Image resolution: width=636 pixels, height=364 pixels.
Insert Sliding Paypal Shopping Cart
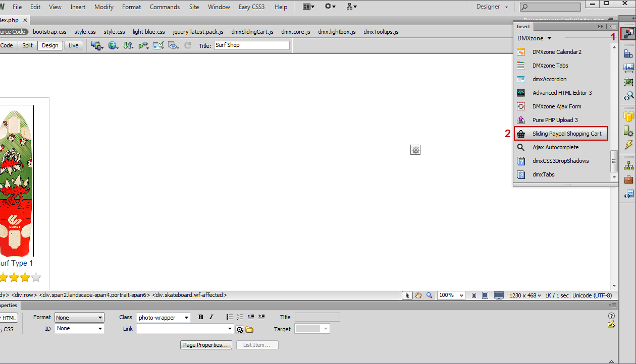[x=561, y=134]
